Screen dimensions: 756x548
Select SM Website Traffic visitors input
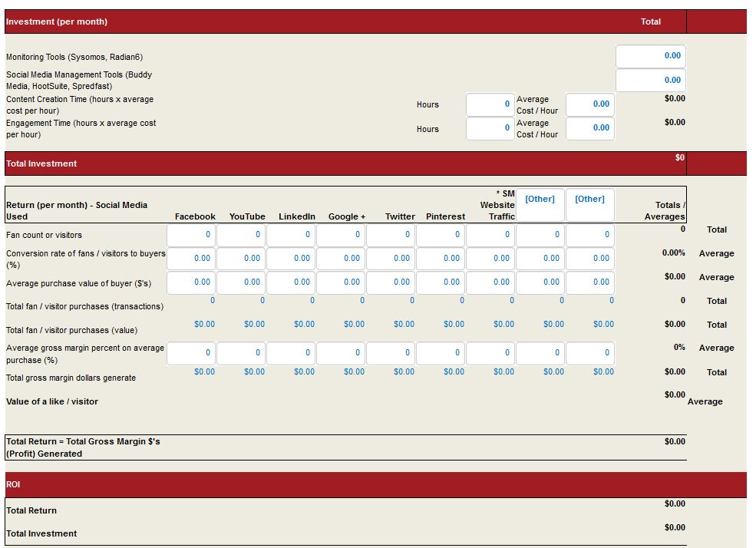(490, 235)
